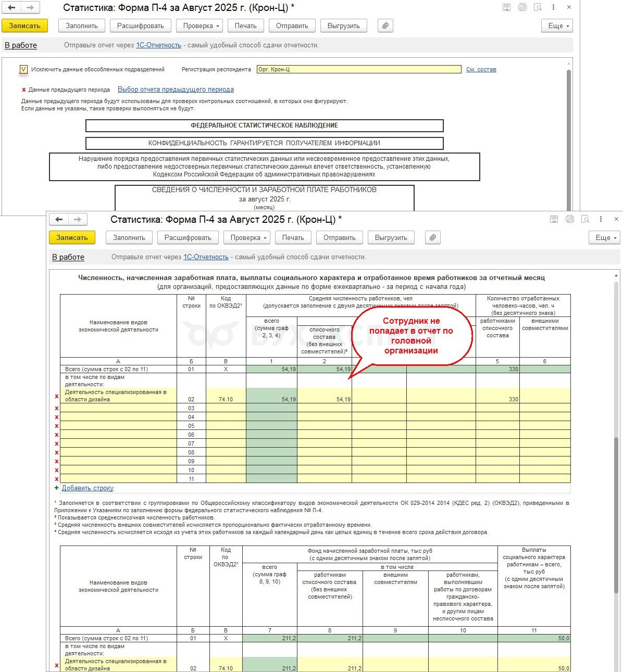Click printer icon in front window title bar
The height and width of the screenshot is (672, 623).
[570, 219]
